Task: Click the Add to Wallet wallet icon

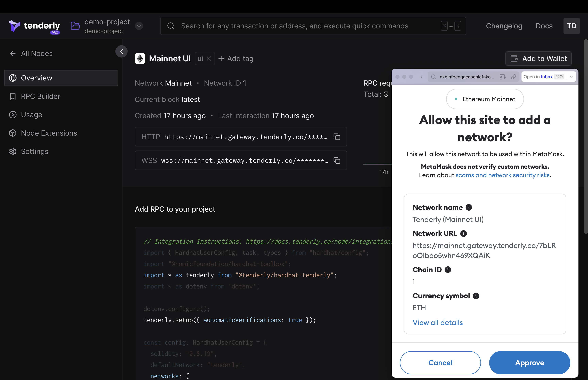Action: pos(514,59)
